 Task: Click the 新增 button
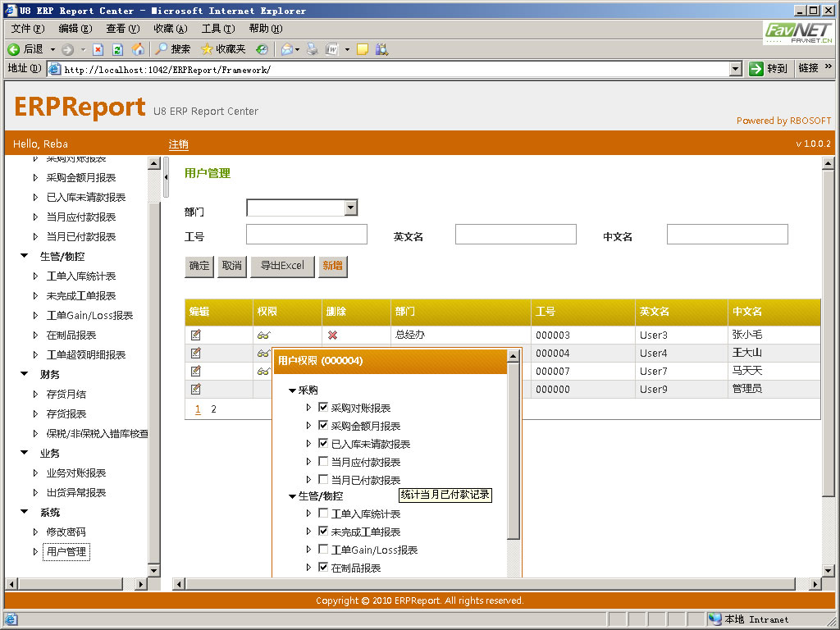tap(333, 267)
